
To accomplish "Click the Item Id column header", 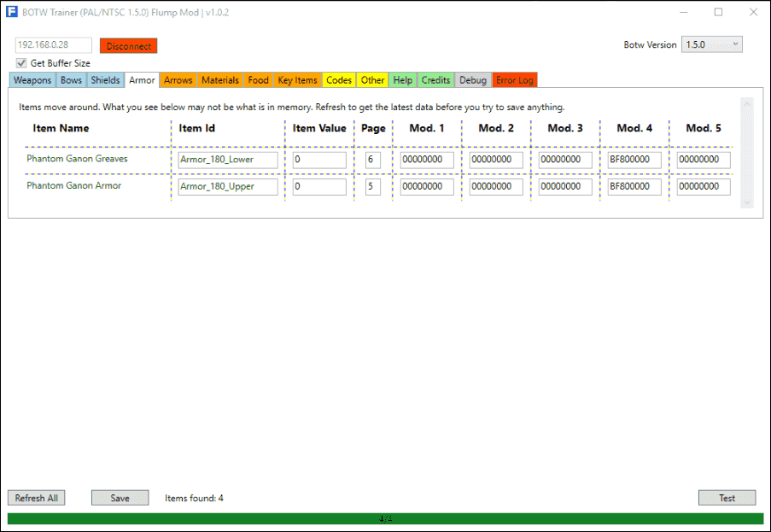I will click(x=196, y=128).
